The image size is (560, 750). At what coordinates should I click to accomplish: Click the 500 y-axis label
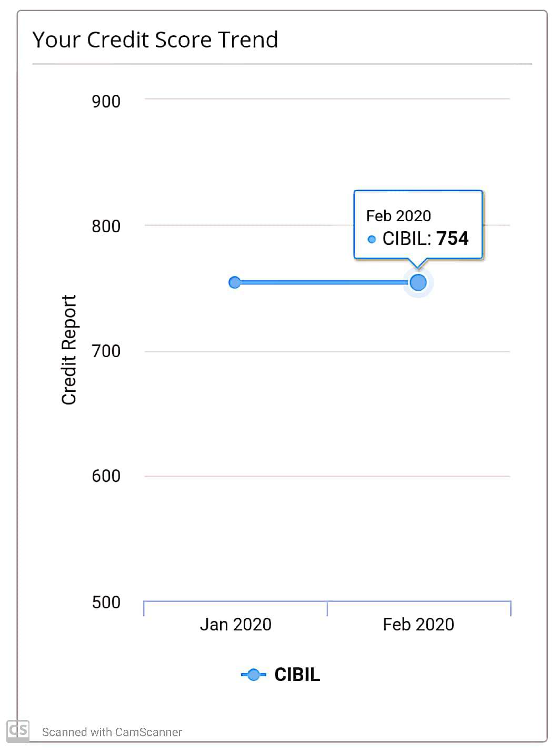(106, 602)
